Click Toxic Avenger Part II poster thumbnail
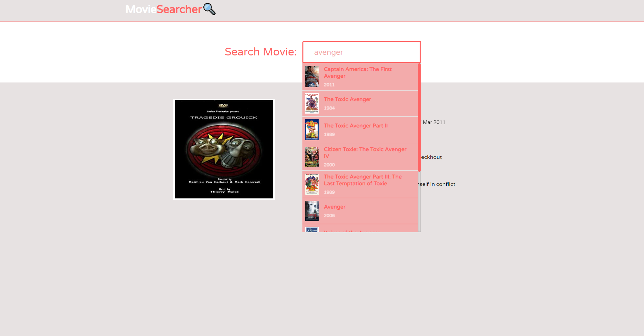644x336 pixels. (x=312, y=130)
